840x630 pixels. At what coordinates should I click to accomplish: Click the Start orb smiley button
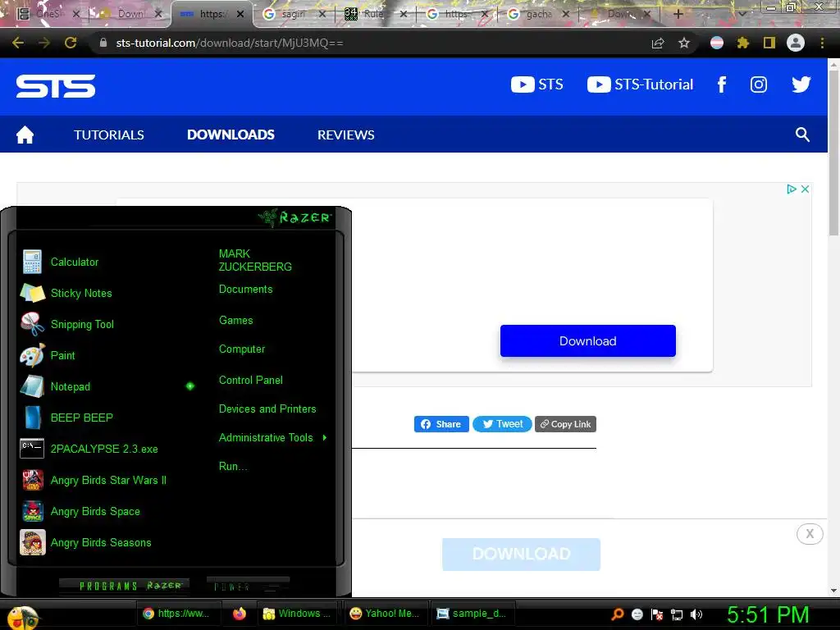click(22, 617)
